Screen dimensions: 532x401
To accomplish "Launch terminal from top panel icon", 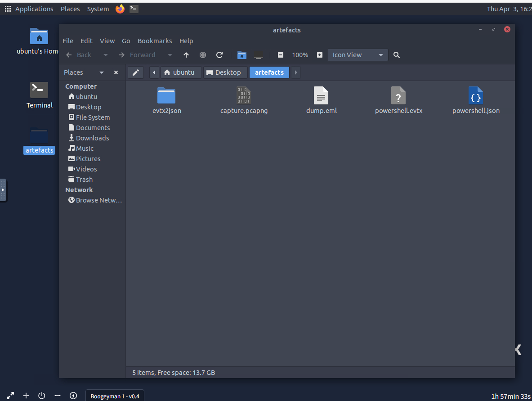I will (x=134, y=9).
